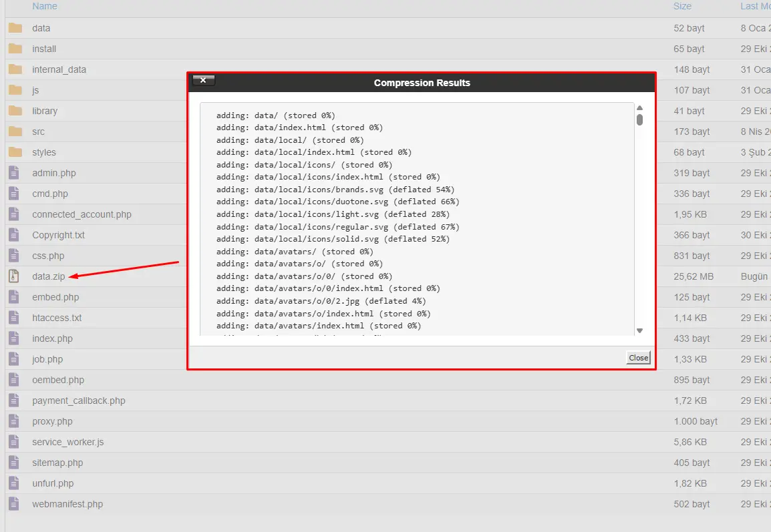The image size is (771, 532).
Task: Click the results log scrollbar thumb
Action: pyautogui.click(x=639, y=120)
